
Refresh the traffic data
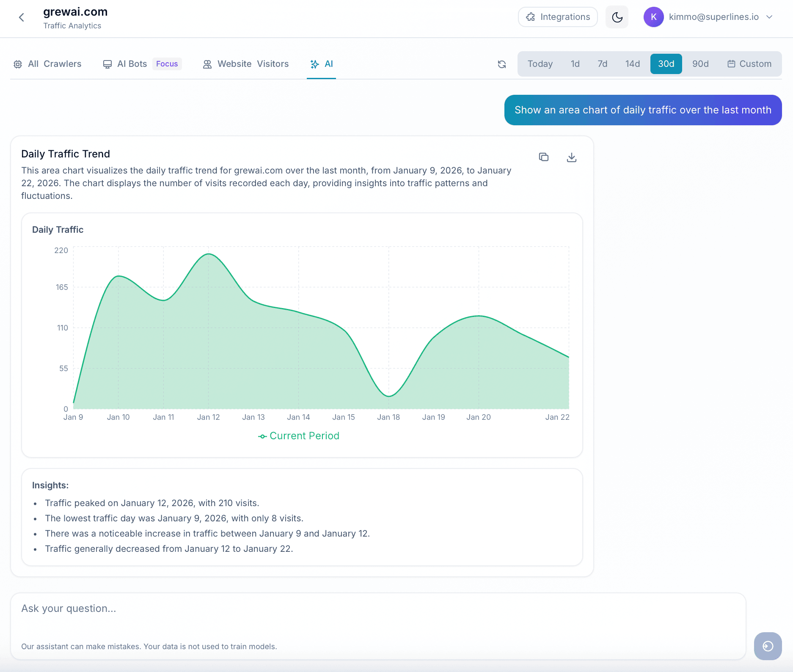501,64
